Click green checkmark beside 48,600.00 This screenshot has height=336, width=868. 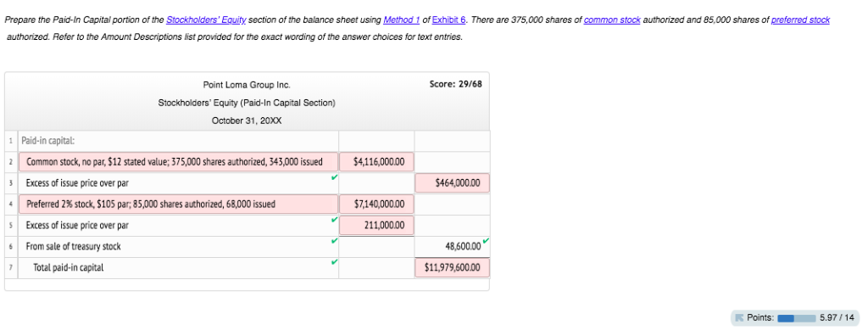tap(486, 241)
